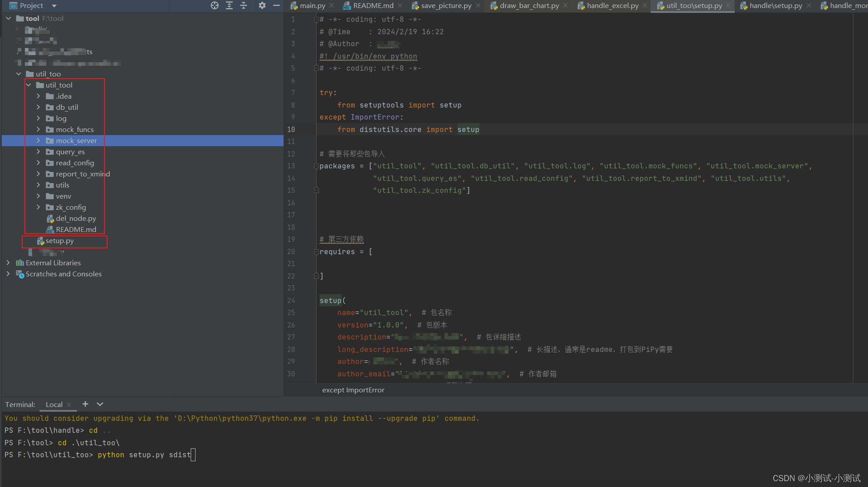Expand External Libraries node
The height and width of the screenshot is (487, 868).
[8, 263]
